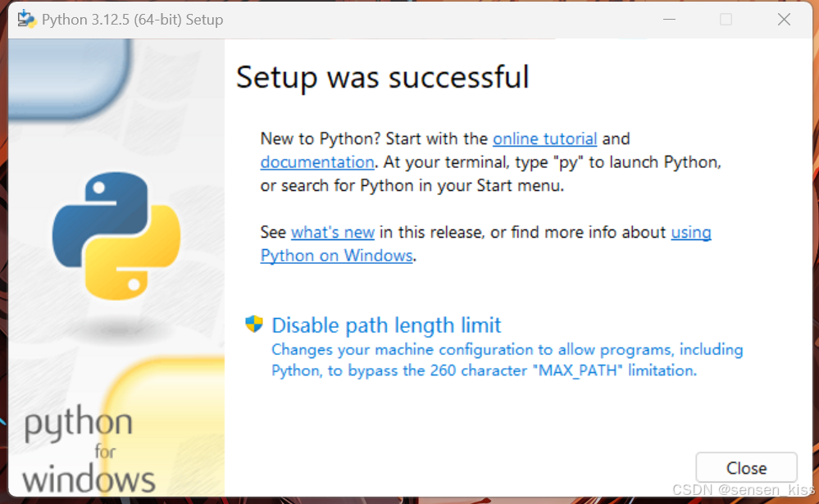Open the "using Python on Windows" link
The height and width of the screenshot is (504, 819).
(x=336, y=256)
